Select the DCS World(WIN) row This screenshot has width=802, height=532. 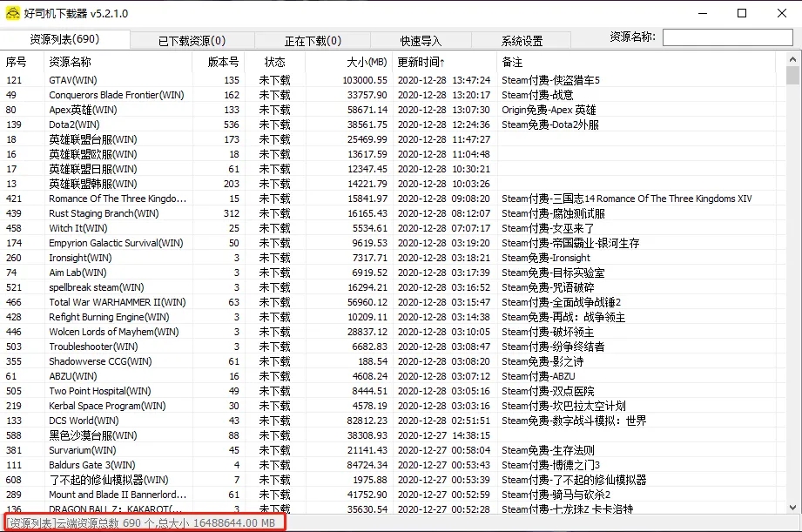click(x=393, y=421)
